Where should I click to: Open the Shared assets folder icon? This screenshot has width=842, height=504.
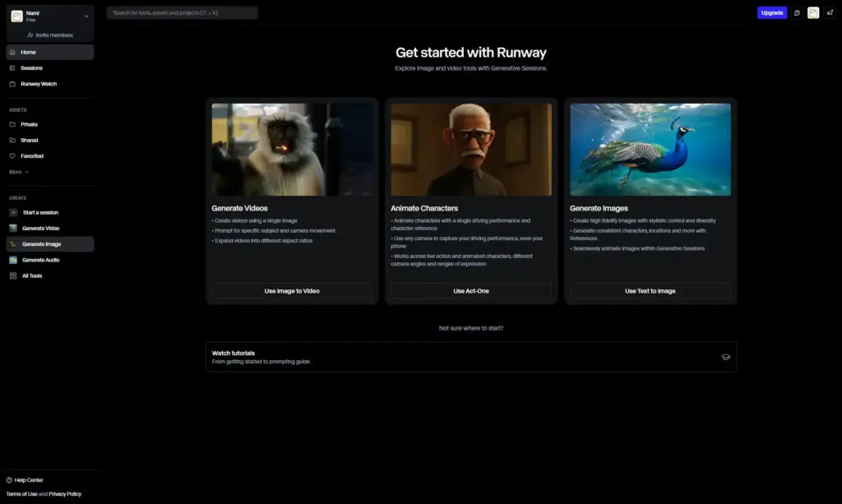(12, 140)
